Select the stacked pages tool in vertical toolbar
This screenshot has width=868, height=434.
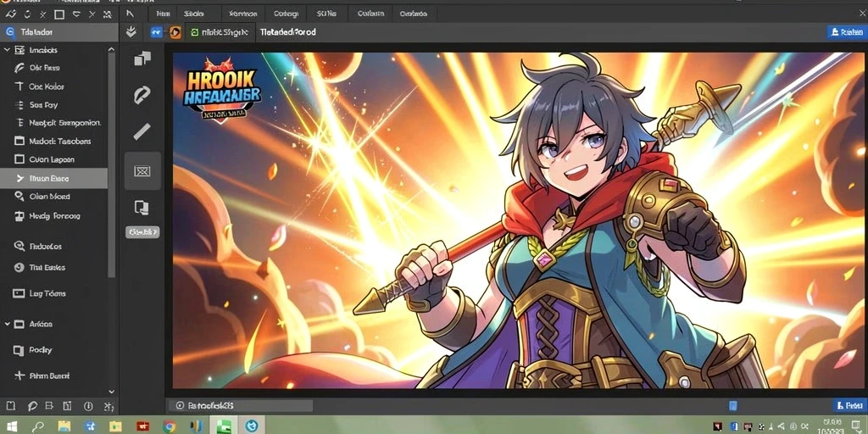coord(142,208)
